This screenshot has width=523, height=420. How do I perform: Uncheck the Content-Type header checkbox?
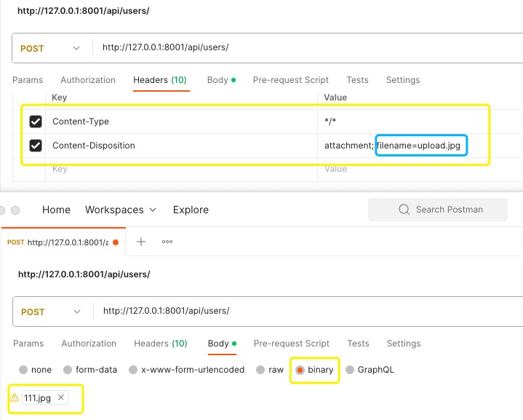click(x=36, y=122)
